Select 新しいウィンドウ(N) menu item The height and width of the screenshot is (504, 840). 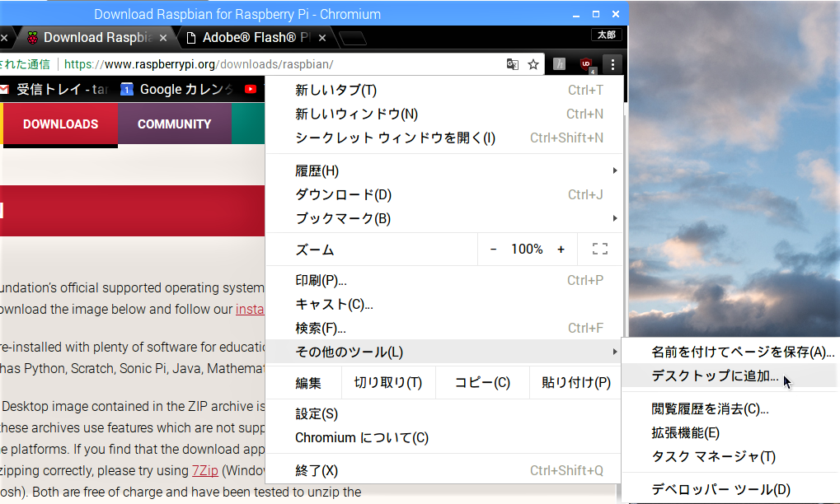click(444, 114)
